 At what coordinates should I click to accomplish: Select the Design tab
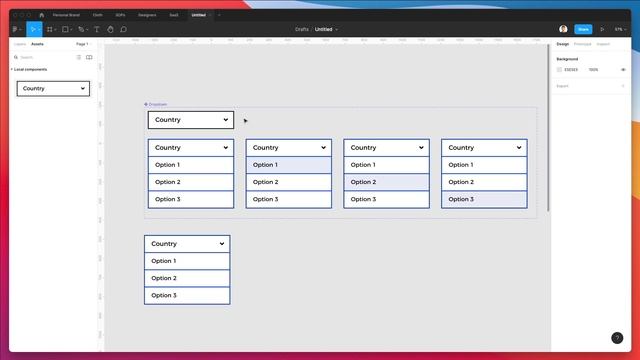click(x=562, y=44)
